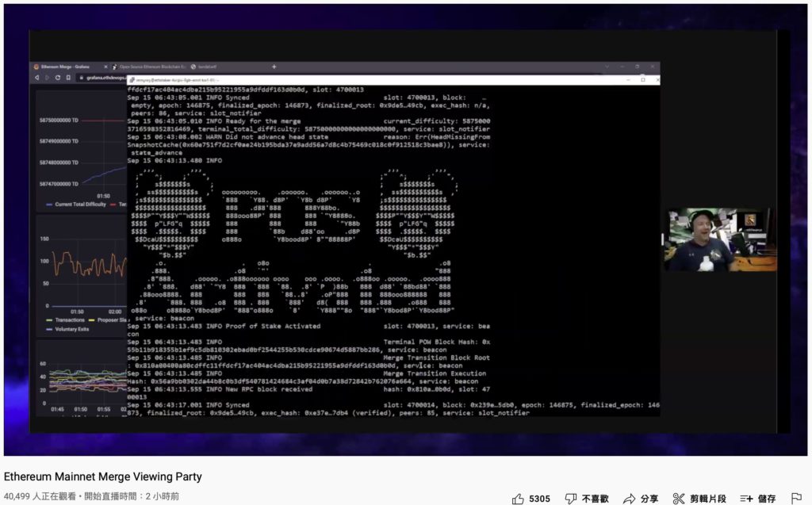The width and height of the screenshot is (812, 505).
Task: Switch to the Open Source Ethereum Blockchain tab
Action: [x=149, y=67]
